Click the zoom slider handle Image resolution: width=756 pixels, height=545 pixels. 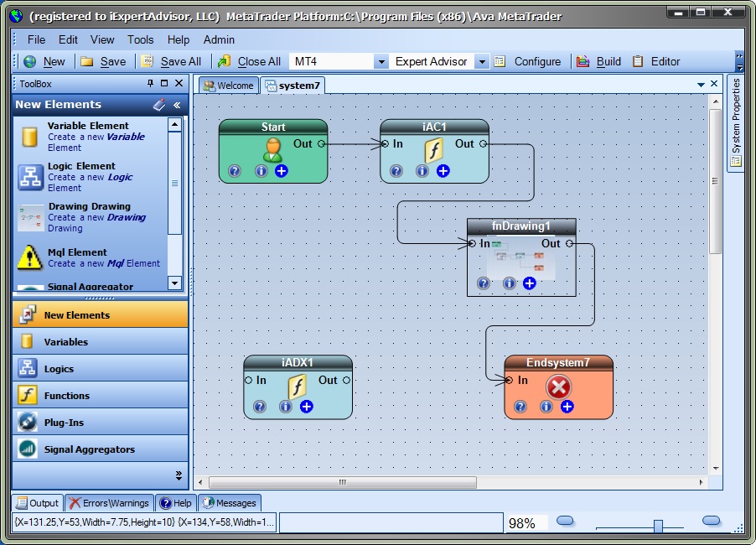click(x=658, y=527)
